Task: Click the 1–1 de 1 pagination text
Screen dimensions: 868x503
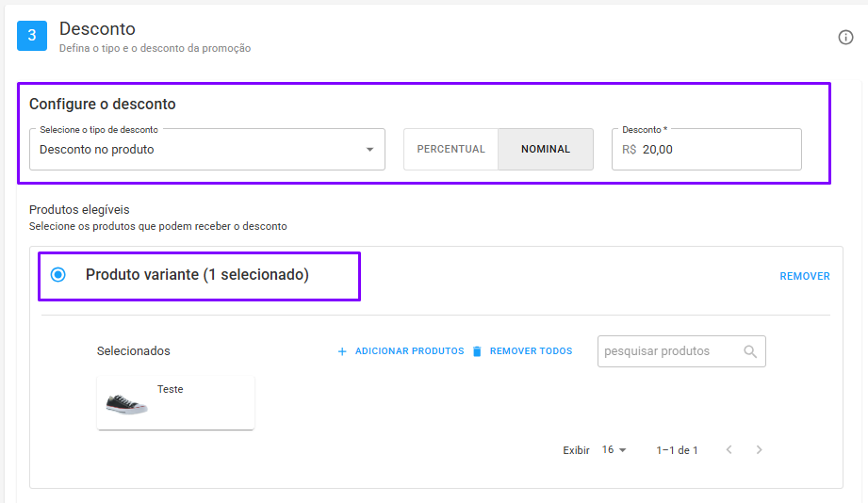Action: coord(677,450)
